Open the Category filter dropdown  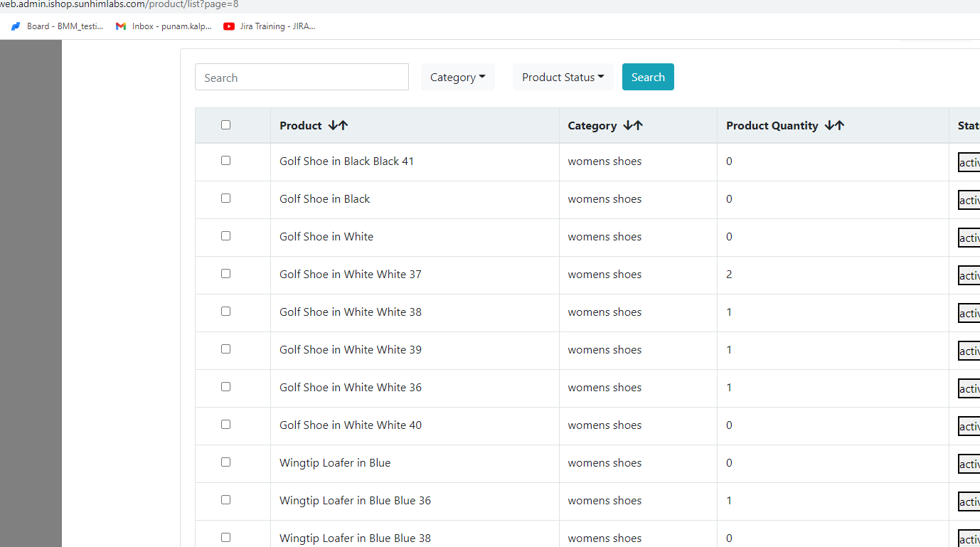(x=458, y=77)
